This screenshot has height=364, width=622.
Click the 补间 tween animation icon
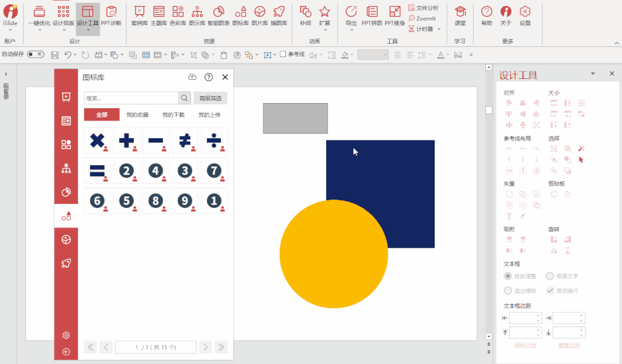point(306,16)
